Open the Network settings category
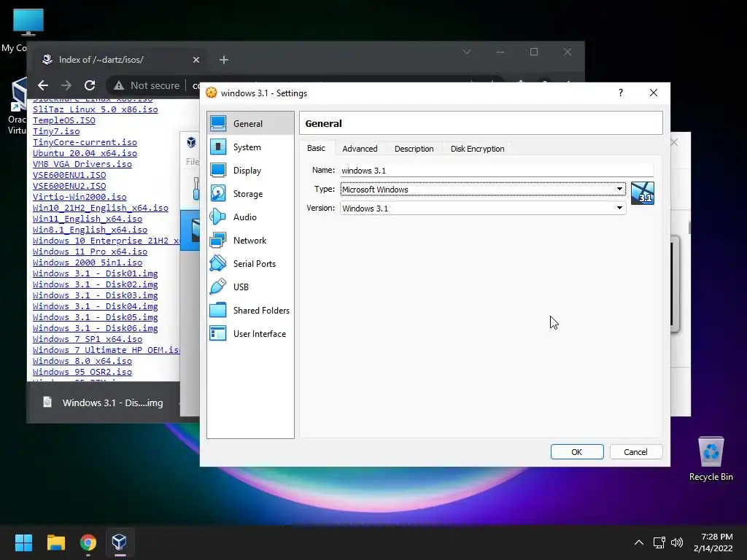 pyautogui.click(x=251, y=241)
